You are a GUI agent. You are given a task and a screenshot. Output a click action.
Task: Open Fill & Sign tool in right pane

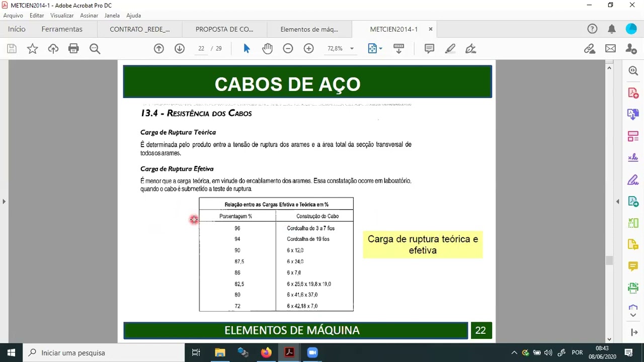point(633,179)
